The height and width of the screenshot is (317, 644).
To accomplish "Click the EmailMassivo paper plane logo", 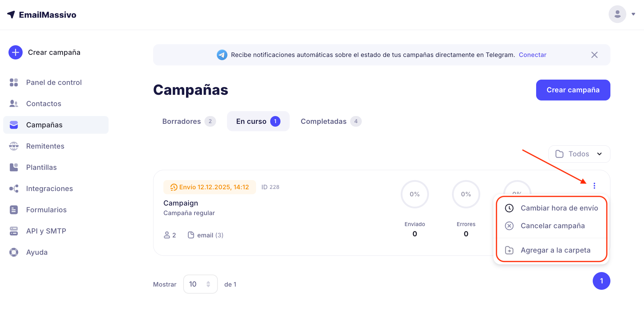I will (11, 15).
